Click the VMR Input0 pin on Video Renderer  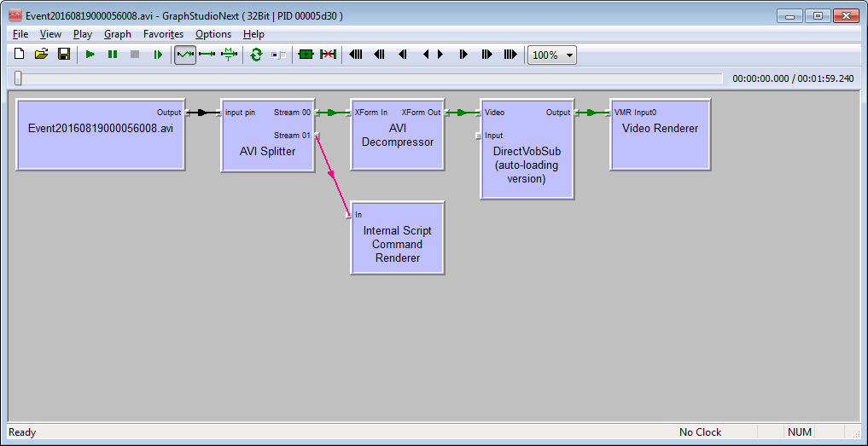click(x=608, y=113)
